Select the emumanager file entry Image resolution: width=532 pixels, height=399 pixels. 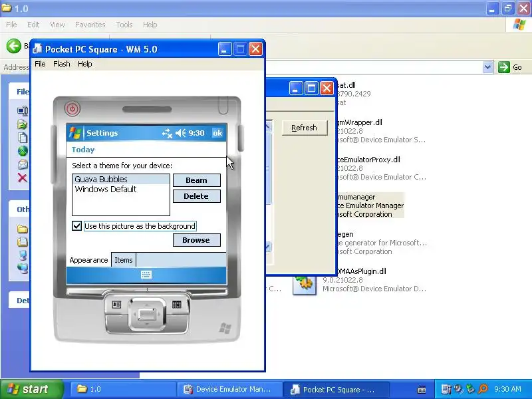(x=370, y=205)
